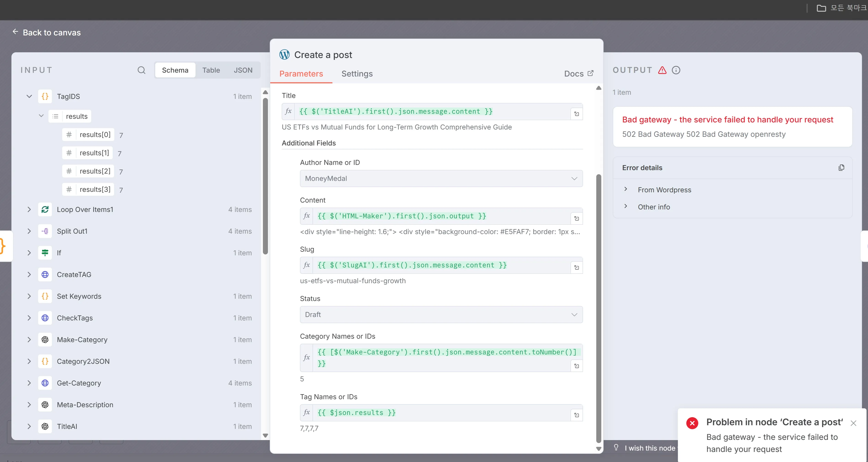
Task: Click the Tag Names or IDs expression field
Action: click(438, 412)
